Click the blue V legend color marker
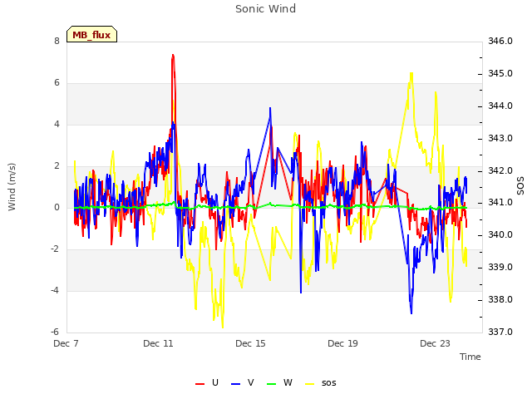 click(235, 384)
